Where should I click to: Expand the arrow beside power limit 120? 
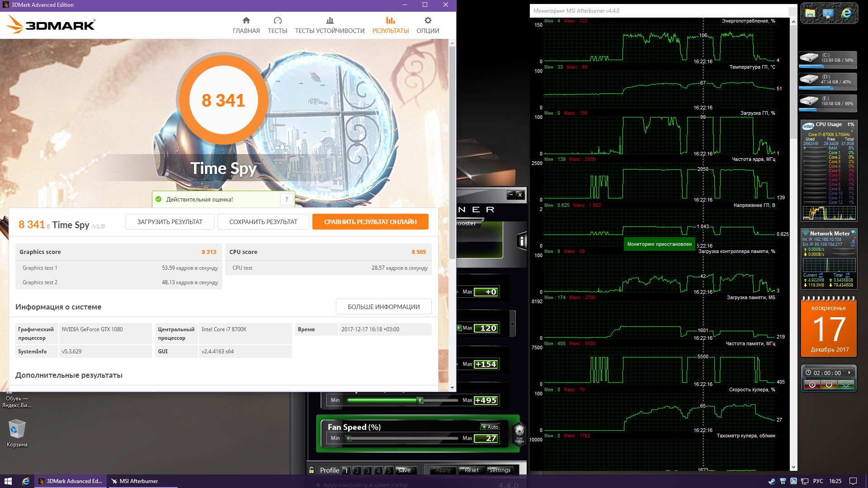tap(512, 324)
